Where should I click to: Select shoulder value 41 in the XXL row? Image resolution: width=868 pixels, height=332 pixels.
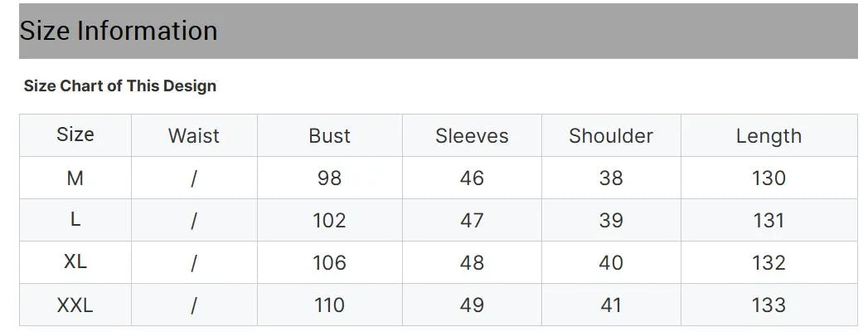(x=611, y=305)
